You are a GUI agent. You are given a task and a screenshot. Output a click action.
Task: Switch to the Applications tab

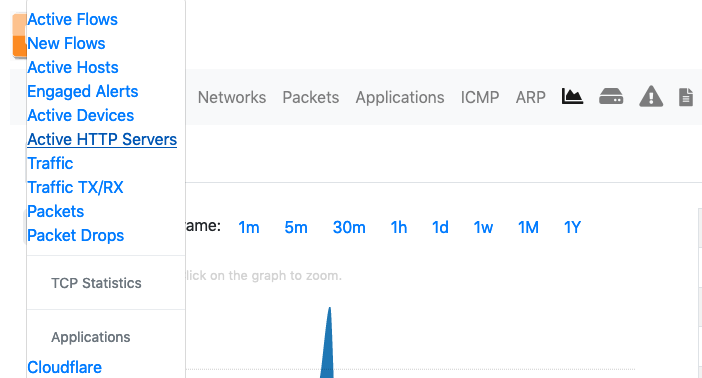click(400, 97)
